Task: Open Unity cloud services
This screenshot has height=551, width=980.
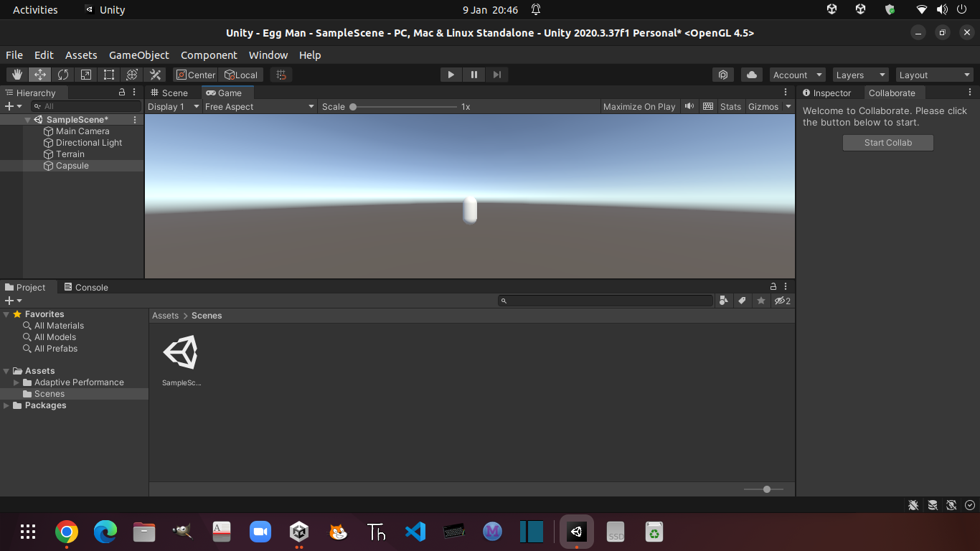Action: [751, 74]
